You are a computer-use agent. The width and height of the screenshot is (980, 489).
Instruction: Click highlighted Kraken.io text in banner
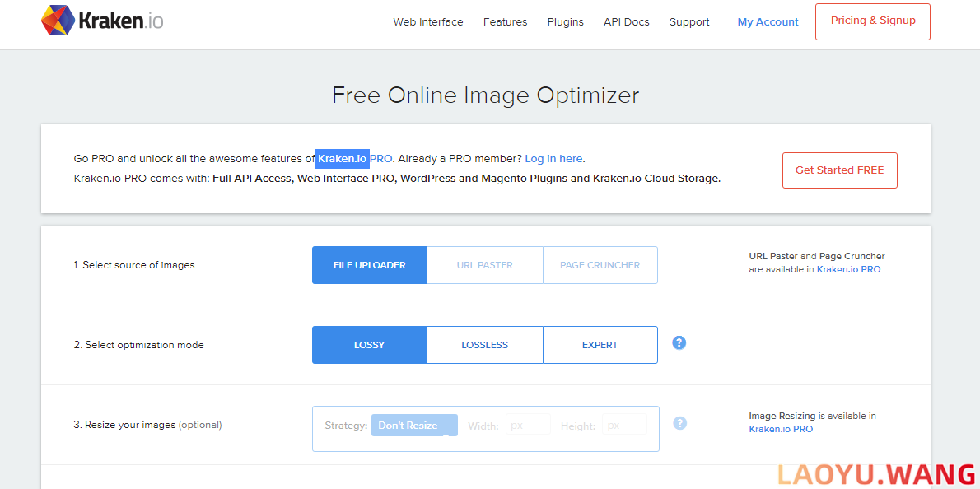(342, 159)
